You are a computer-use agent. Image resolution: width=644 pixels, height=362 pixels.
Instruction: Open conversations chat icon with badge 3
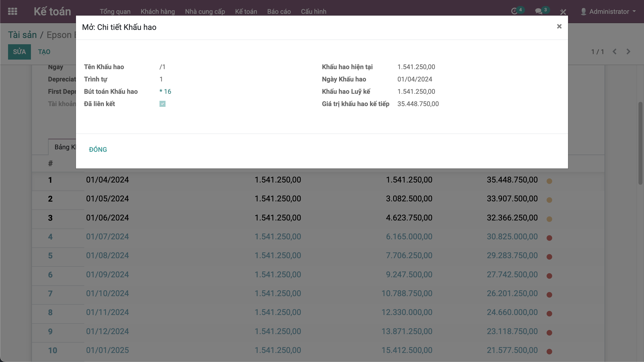[539, 11]
